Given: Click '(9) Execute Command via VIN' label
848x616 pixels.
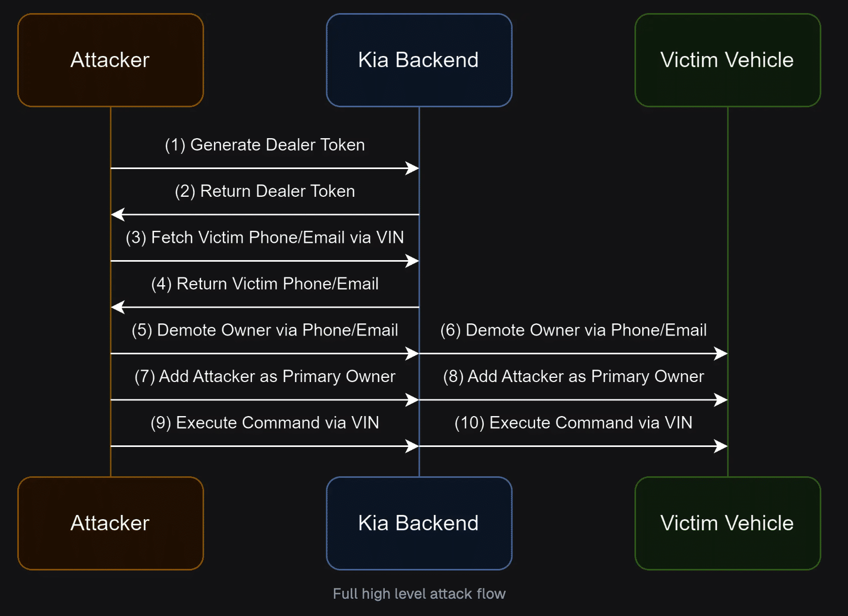Looking at the screenshot, I should pyautogui.click(x=265, y=423).
